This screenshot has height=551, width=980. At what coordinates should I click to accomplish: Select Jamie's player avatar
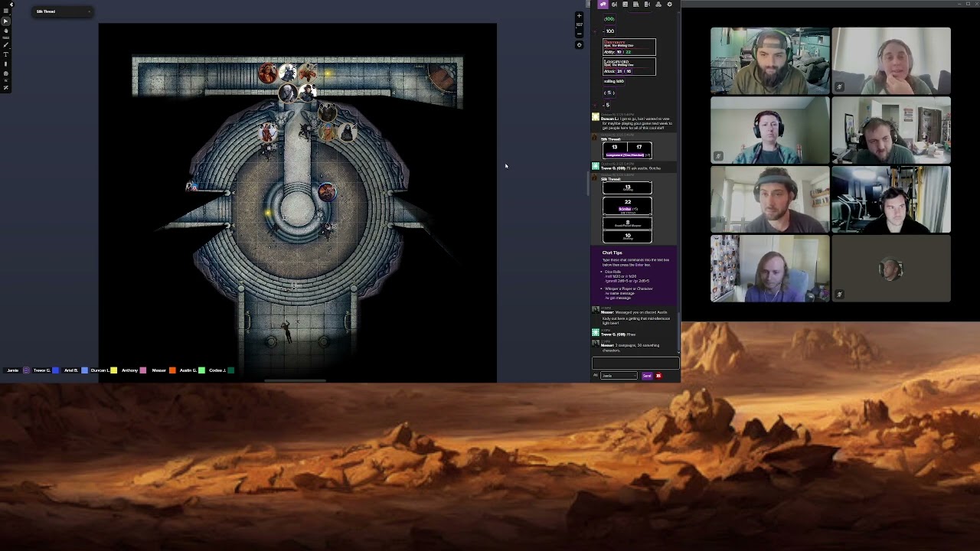coord(26,370)
